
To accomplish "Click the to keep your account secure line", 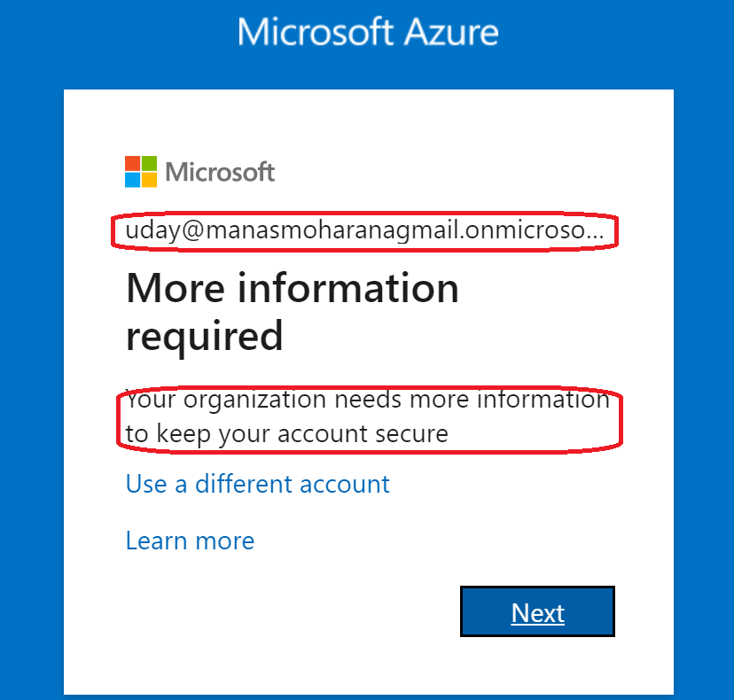I will 286,433.
